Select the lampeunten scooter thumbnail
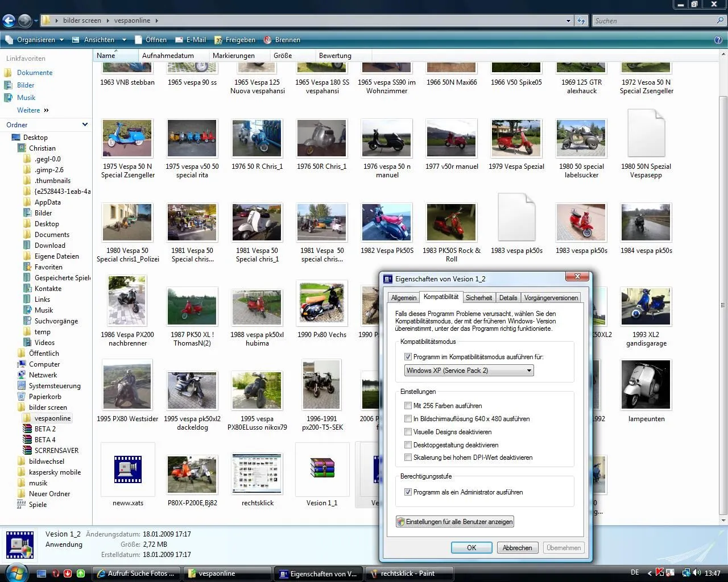Screen dimensions: 728x582 [646, 385]
